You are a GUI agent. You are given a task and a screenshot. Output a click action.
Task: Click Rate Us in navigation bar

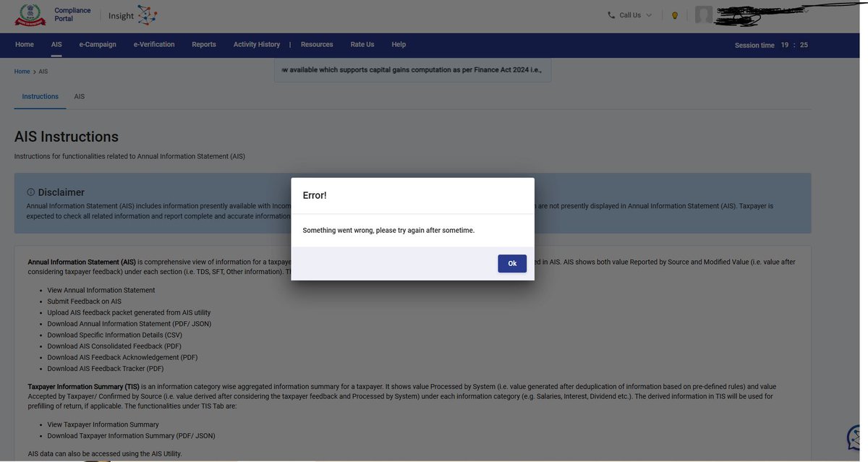362,45
